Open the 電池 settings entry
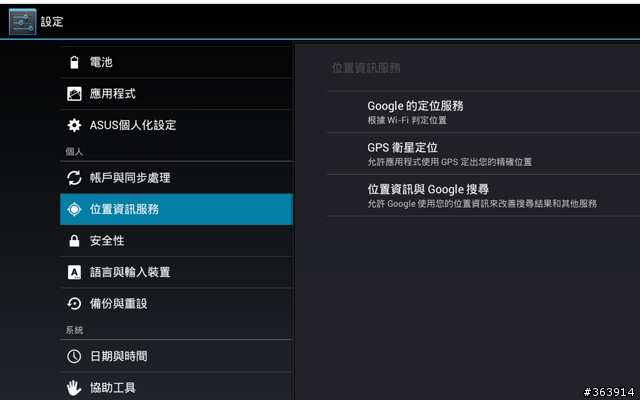Viewport: 640px width, 400px height. (x=176, y=62)
